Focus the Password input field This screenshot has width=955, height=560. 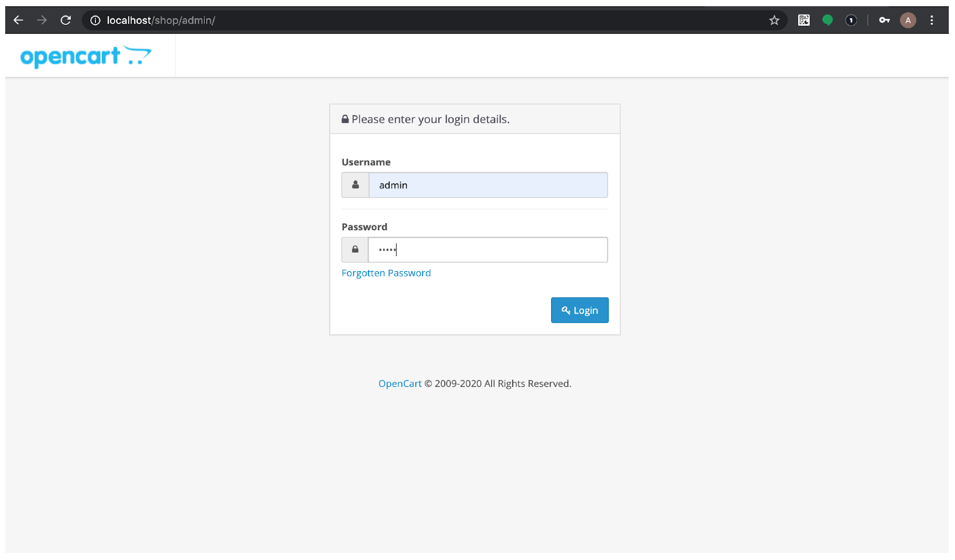(488, 249)
